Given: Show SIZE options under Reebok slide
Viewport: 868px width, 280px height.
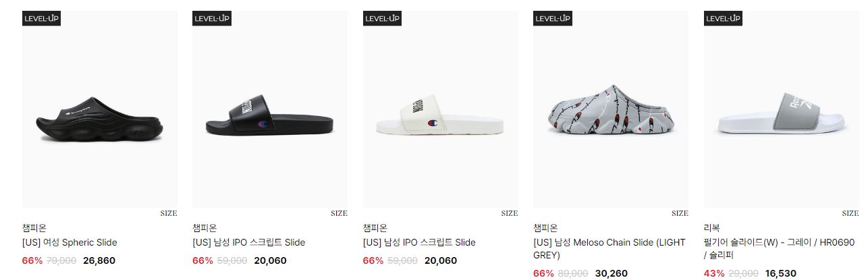Looking at the screenshot, I should click(x=850, y=213).
